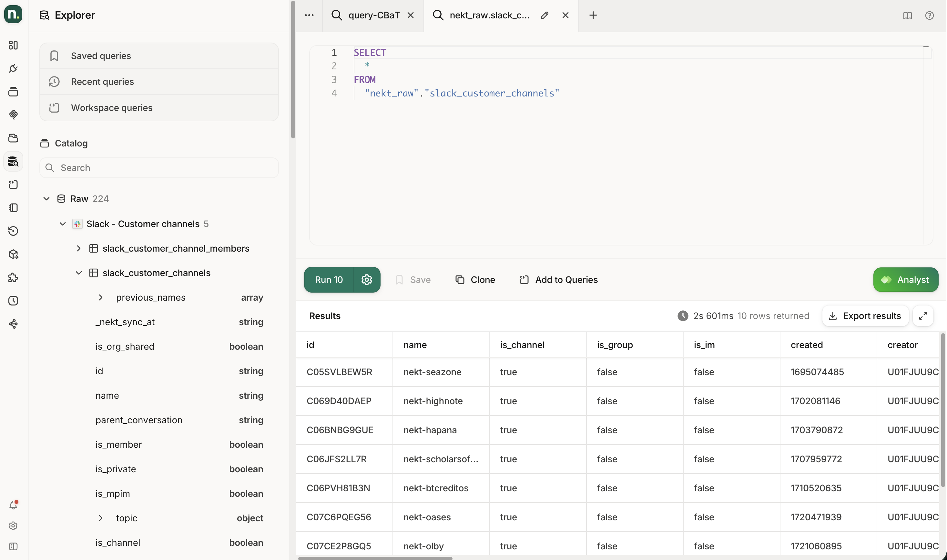This screenshot has height=560, width=947.
Task: Expand the topic object column
Action: (x=100, y=518)
